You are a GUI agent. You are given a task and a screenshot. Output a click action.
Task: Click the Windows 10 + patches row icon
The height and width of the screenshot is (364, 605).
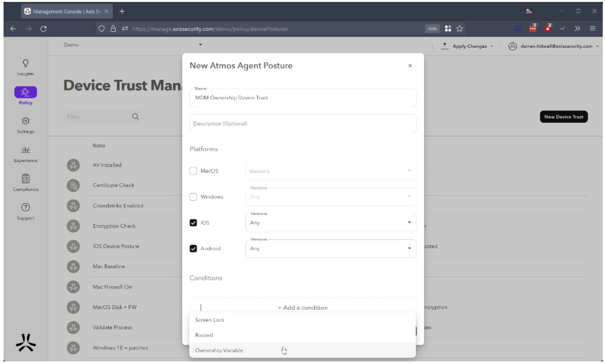click(73, 348)
